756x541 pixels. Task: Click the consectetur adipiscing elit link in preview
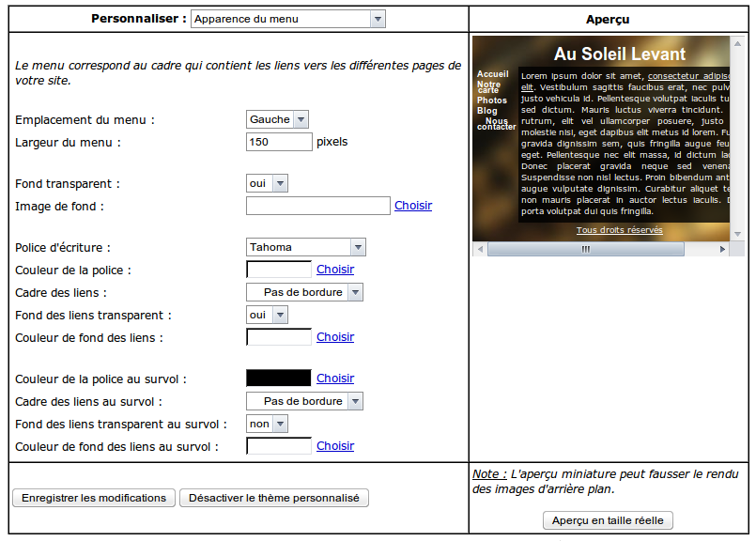[x=688, y=76]
